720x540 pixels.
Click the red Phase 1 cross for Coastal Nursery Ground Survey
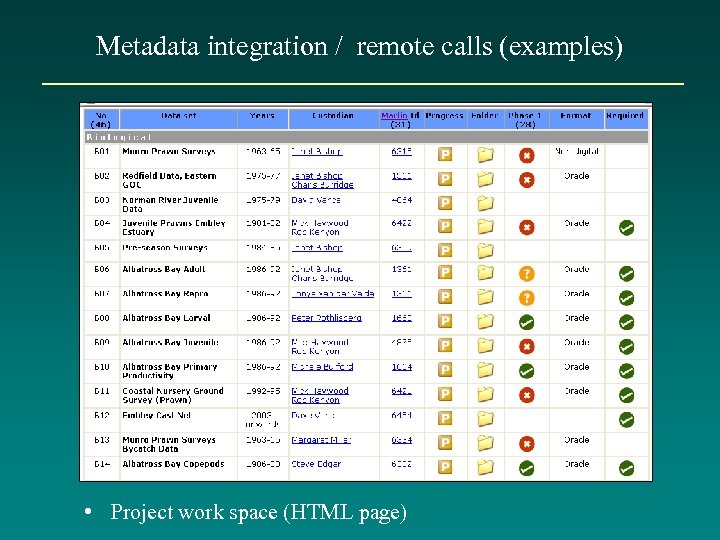[527, 395]
